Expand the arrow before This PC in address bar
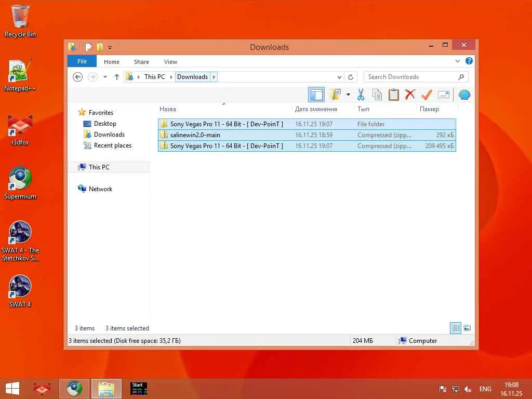This screenshot has height=399, width=532. (x=138, y=77)
